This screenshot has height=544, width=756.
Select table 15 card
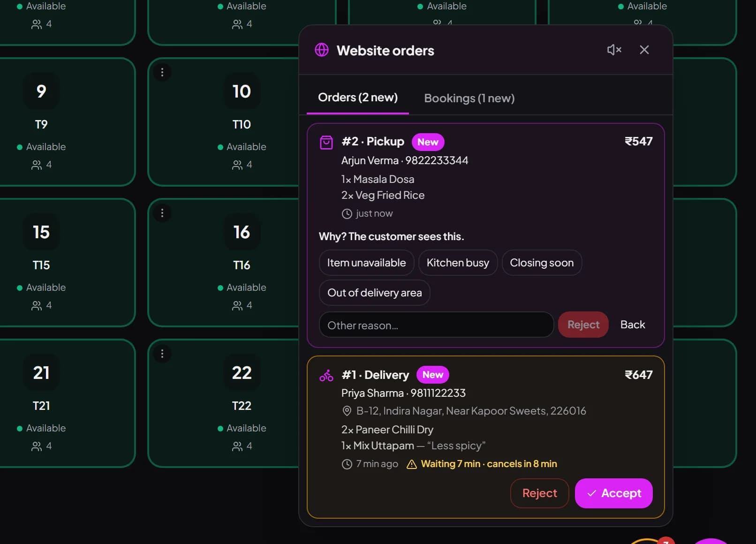click(x=68, y=263)
